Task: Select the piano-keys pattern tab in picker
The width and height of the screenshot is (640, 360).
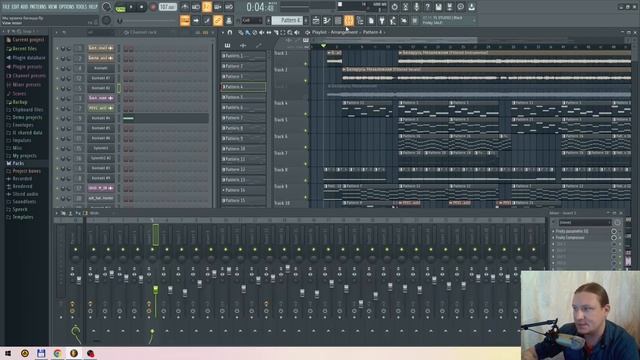Action: [227, 45]
